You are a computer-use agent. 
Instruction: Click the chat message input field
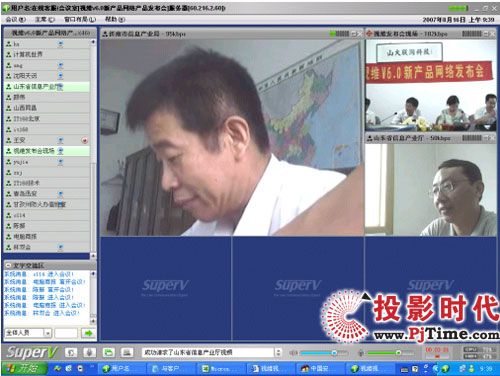66,333
